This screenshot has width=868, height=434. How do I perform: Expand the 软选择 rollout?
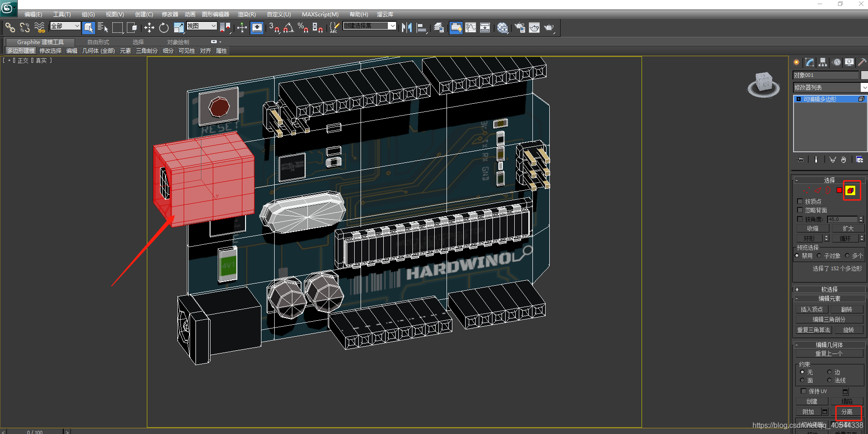click(829, 289)
